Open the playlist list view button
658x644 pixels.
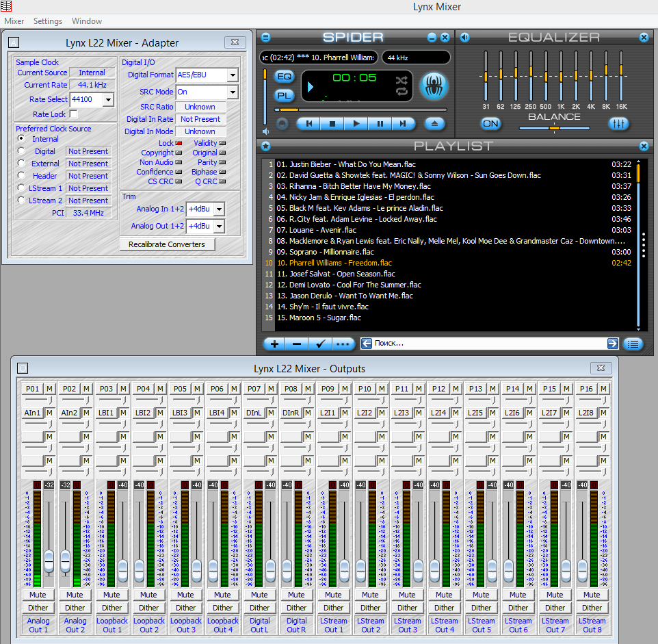click(x=633, y=344)
